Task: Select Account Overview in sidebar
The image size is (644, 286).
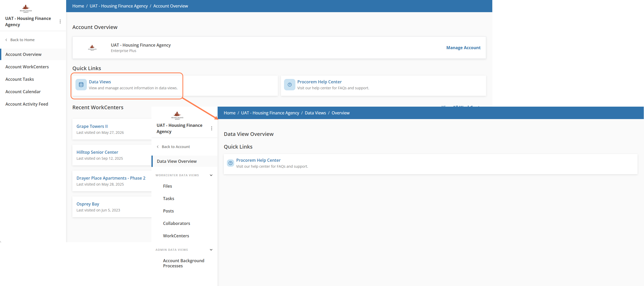Action: 33,54
